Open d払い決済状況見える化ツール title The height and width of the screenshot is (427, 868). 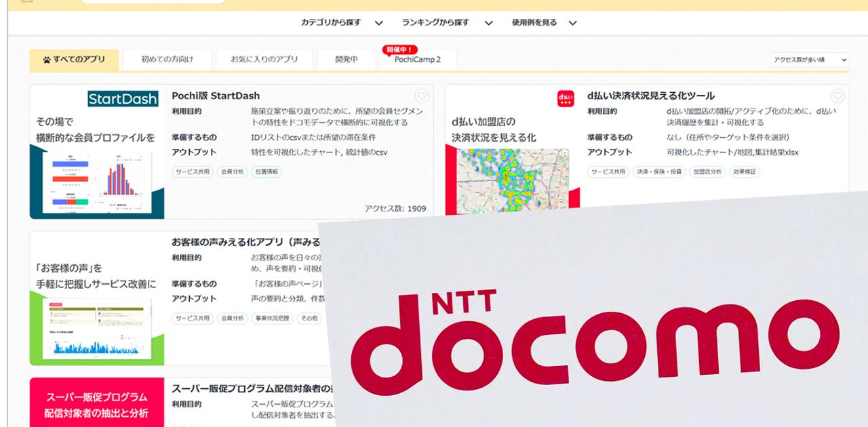tap(651, 96)
